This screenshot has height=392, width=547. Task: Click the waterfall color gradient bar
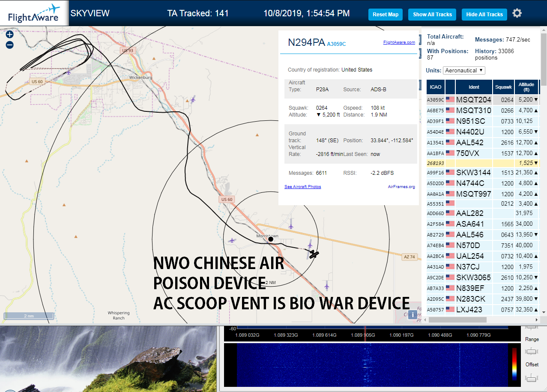pos(514,364)
